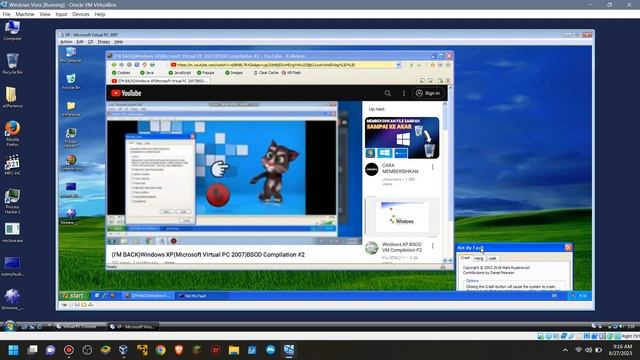Image resolution: width=640 pixels, height=360 pixels.
Task: Select the Hang tab in Not My Fault
Action: (x=479, y=258)
